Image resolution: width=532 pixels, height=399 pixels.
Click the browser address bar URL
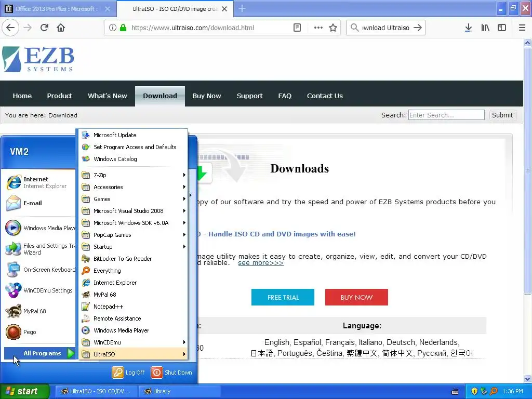pos(192,28)
